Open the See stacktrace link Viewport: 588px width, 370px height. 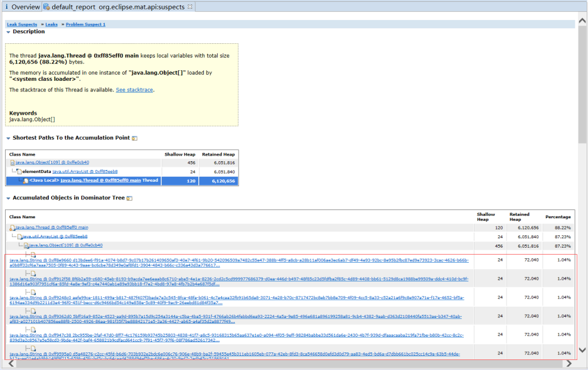click(x=134, y=90)
